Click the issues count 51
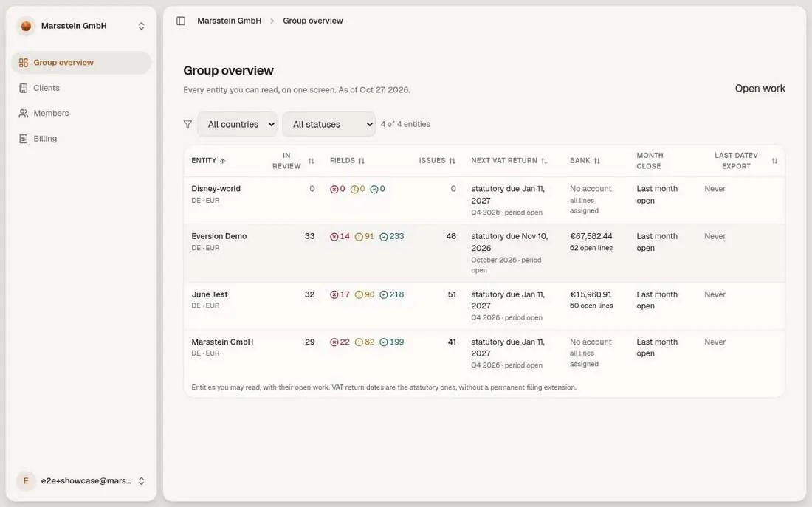 (452, 294)
